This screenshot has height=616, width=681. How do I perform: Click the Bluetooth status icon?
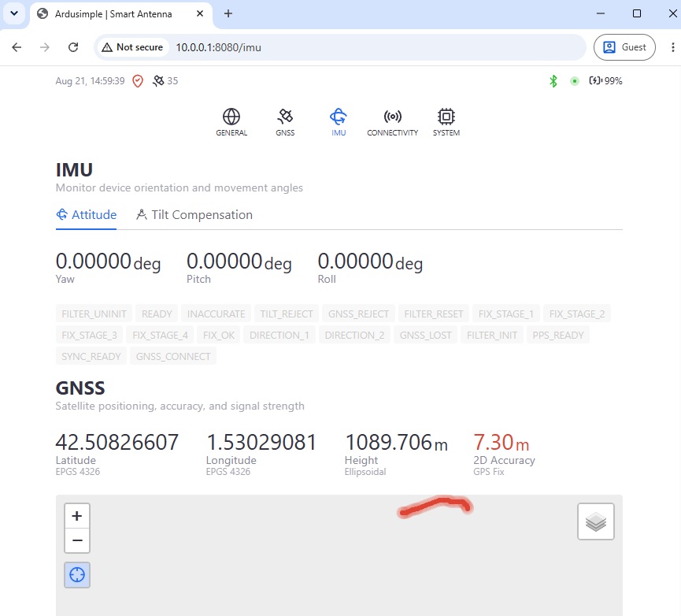pos(553,81)
